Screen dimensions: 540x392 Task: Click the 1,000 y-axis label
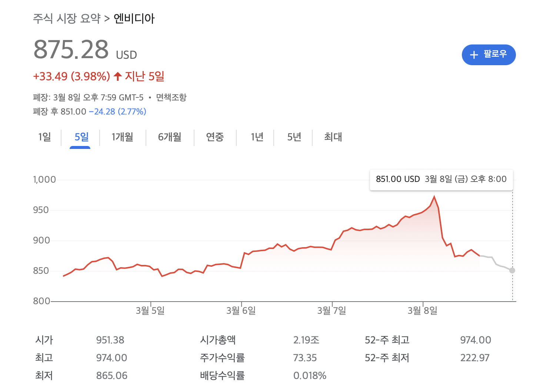[44, 180]
